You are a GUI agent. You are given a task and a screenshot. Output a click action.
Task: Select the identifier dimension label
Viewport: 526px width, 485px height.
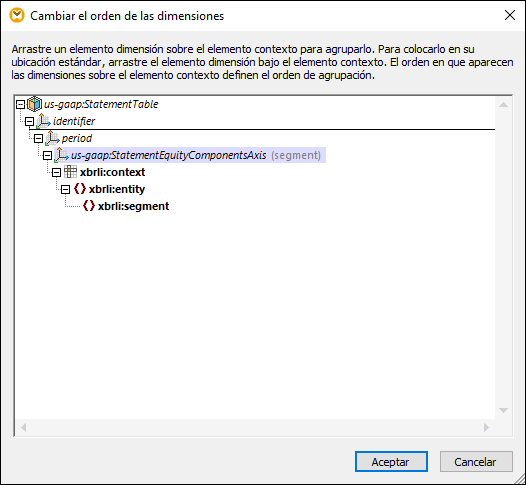tap(74, 121)
